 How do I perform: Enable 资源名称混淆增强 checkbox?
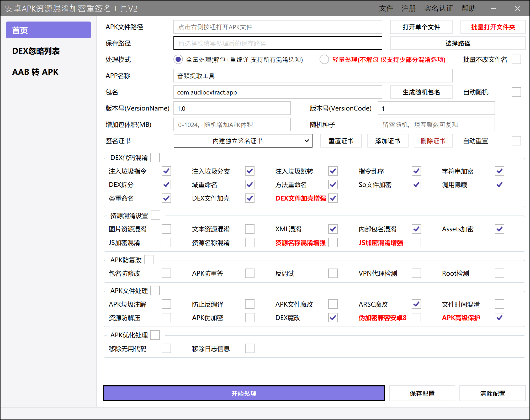click(x=333, y=243)
